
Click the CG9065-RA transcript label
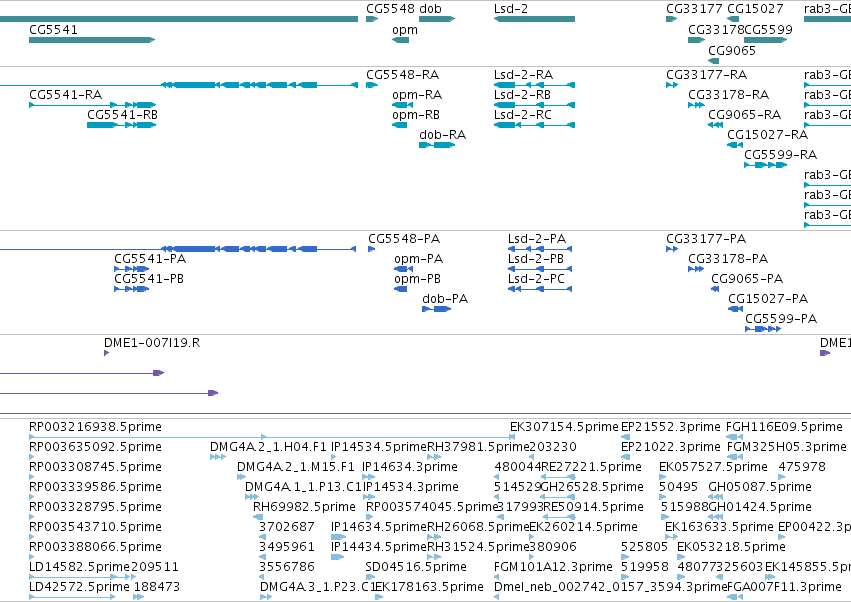point(744,115)
